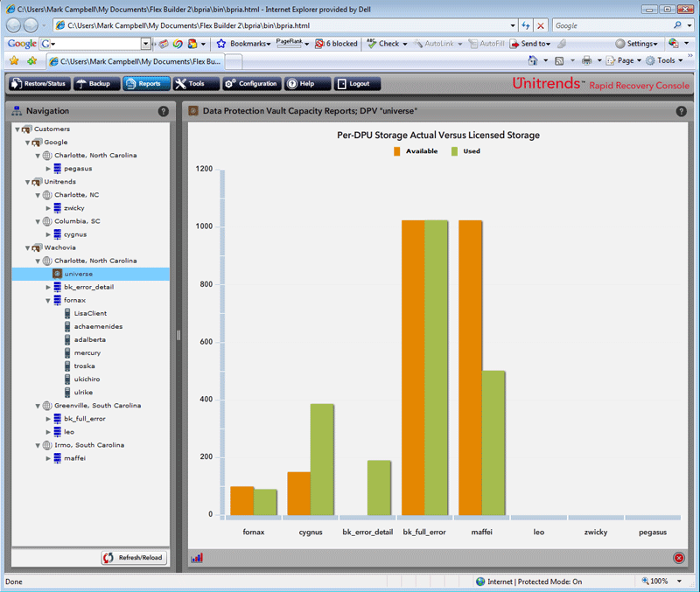Image resolution: width=700 pixels, height=592 pixels.
Task: Select Irmo, South Carolina location
Action: pyautogui.click(x=89, y=445)
